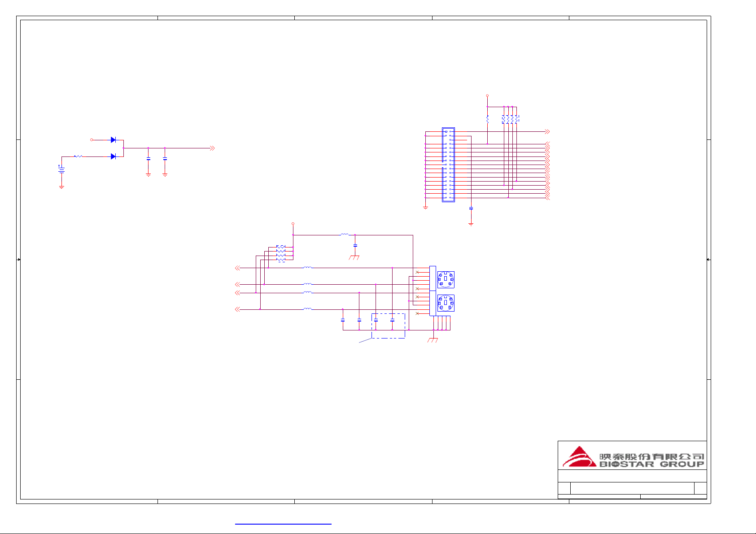Select the PS/2 connector pin block rectangle
Viewport: 756px width, 534px height.
pos(433,291)
